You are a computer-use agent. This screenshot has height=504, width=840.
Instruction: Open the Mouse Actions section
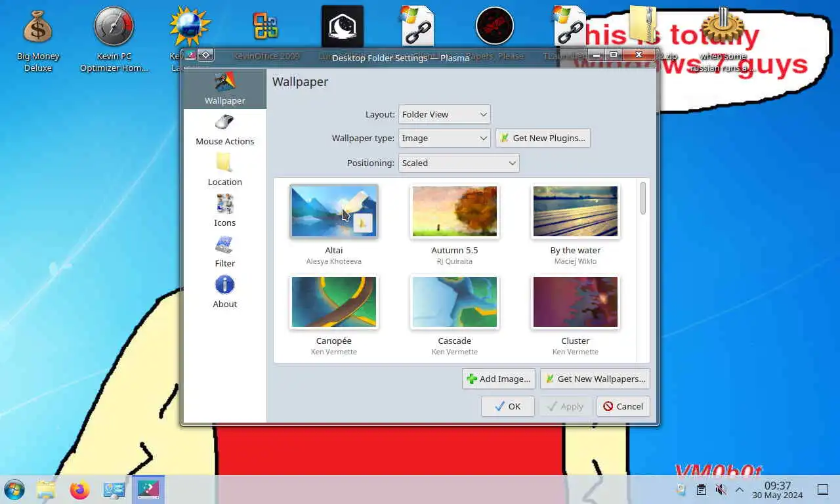point(224,129)
